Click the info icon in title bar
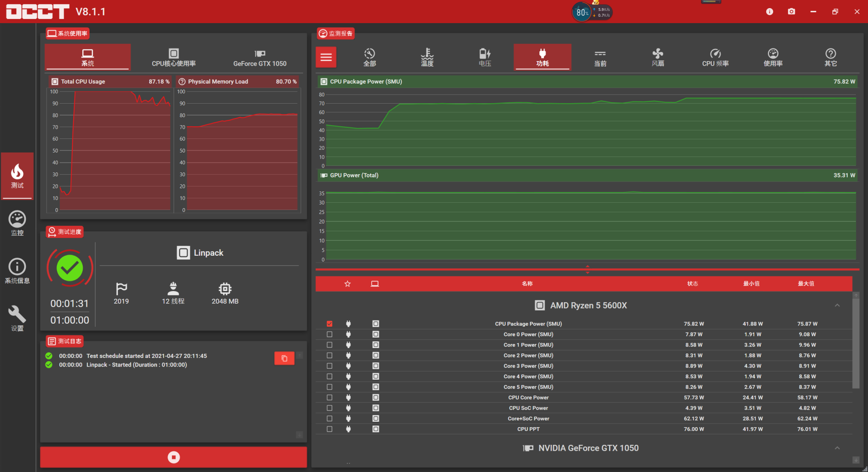868x472 pixels. coord(769,12)
